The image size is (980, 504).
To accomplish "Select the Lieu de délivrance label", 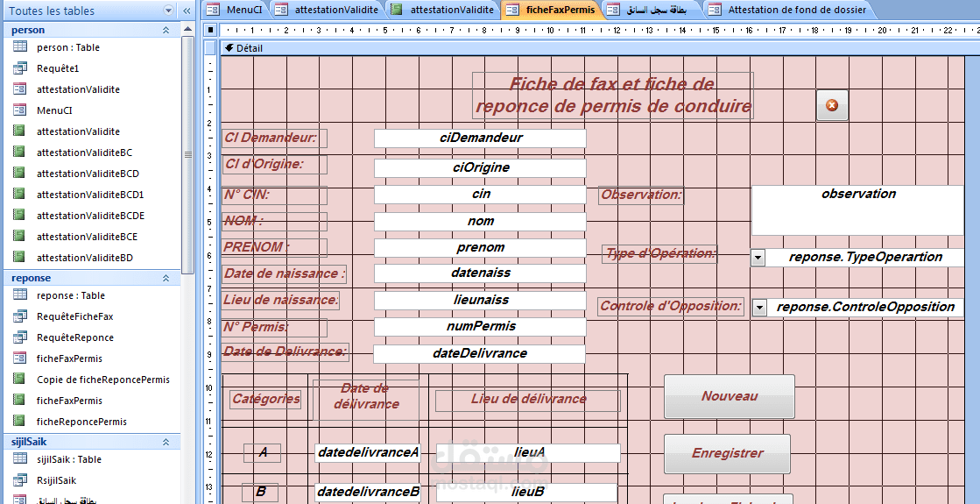I will [x=528, y=400].
